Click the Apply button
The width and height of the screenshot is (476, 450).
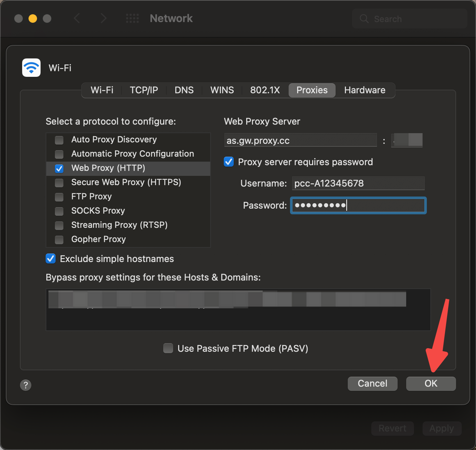pos(442,428)
